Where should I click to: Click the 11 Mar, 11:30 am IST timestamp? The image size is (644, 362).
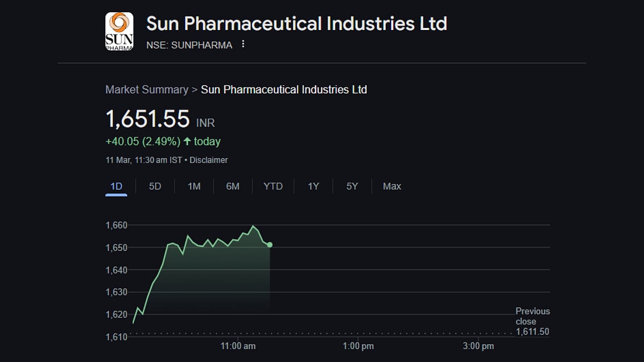click(143, 160)
